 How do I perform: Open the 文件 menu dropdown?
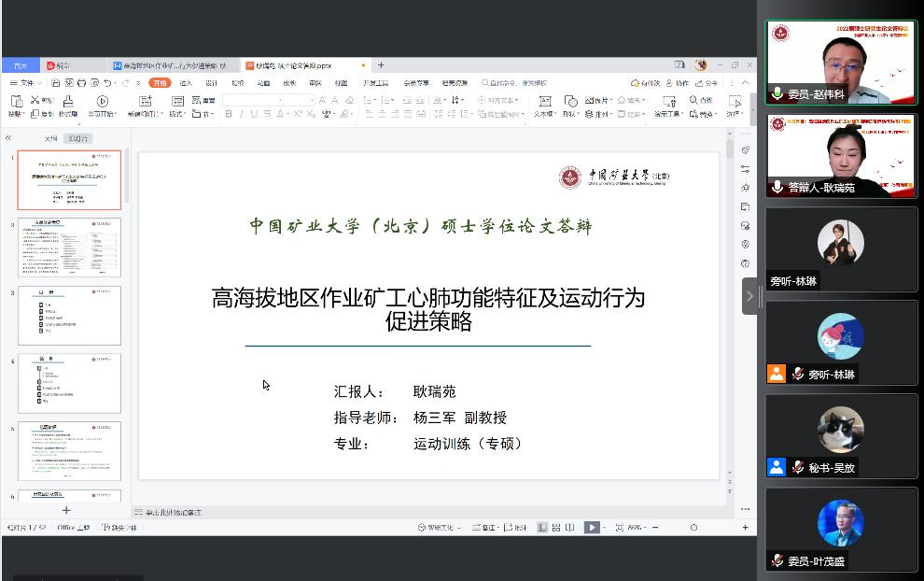[22, 83]
